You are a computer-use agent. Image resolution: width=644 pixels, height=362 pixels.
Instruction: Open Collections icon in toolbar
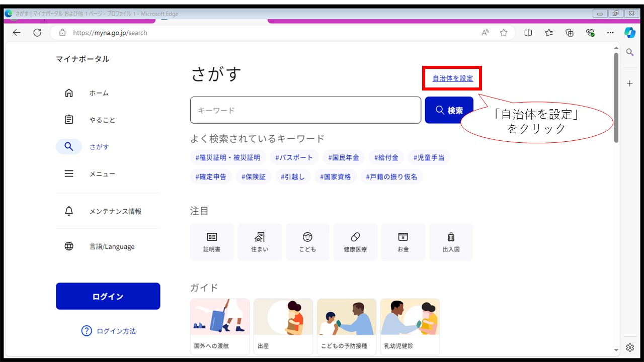(x=570, y=33)
